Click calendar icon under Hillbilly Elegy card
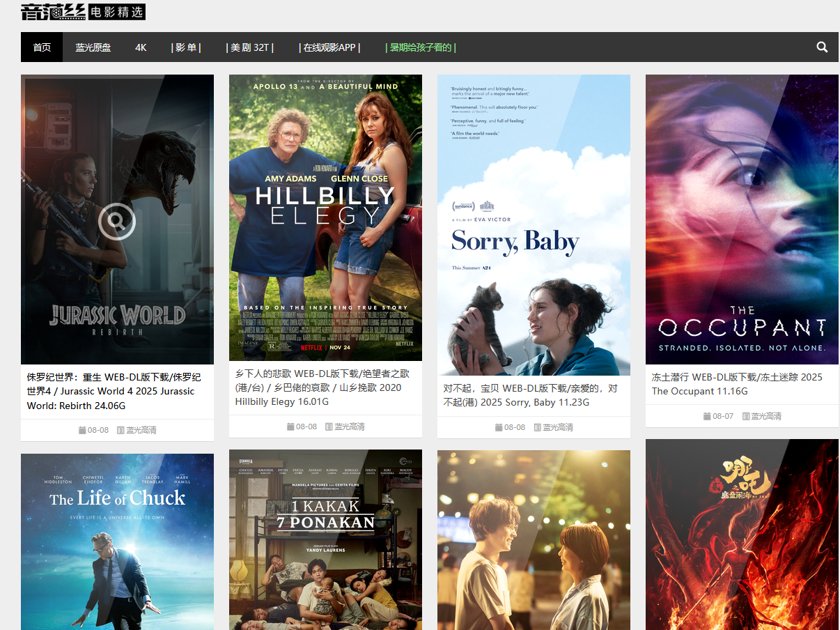Viewport: 840px width, 630px height. click(290, 427)
